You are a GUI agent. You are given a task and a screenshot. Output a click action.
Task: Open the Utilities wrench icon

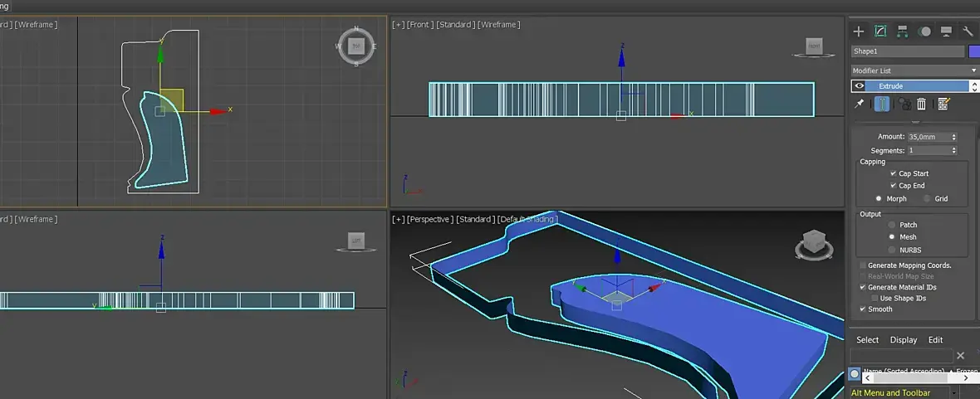[x=968, y=32]
